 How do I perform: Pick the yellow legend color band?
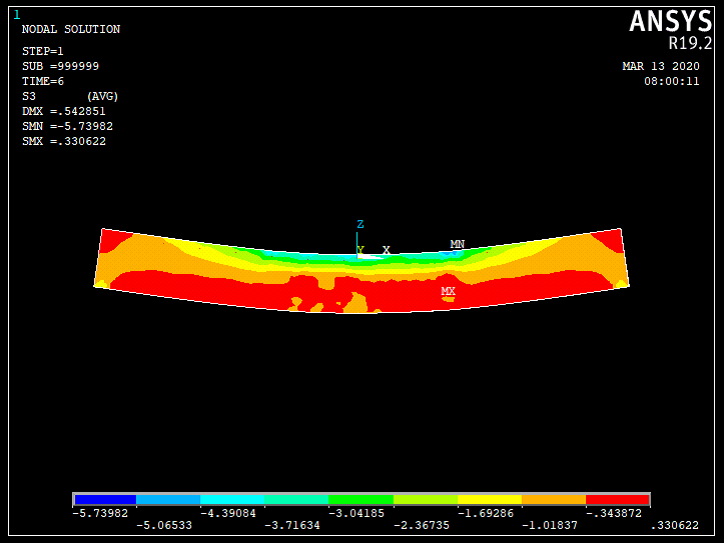pos(489,499)
